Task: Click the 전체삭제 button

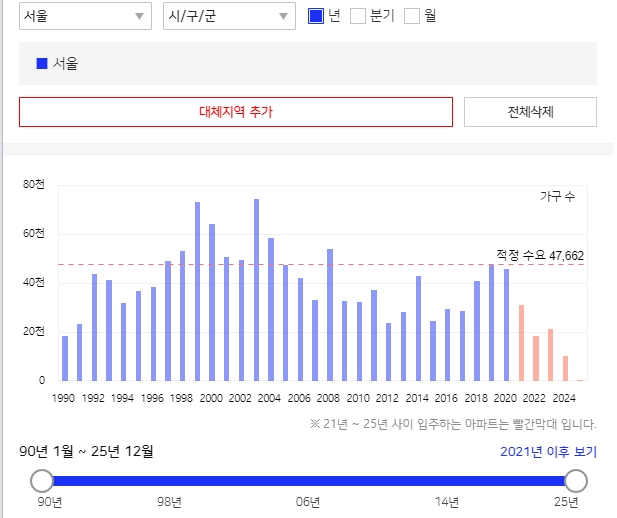Action: tap(530, 112)
